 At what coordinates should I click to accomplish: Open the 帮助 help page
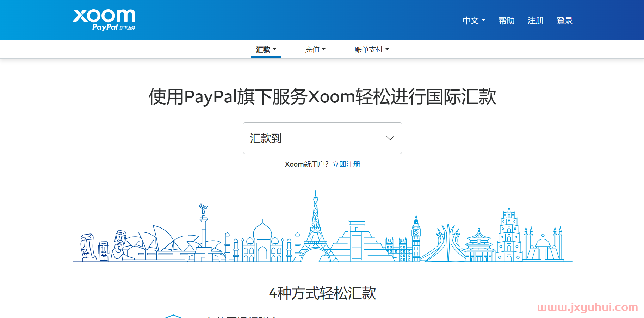tap(507, 21)
